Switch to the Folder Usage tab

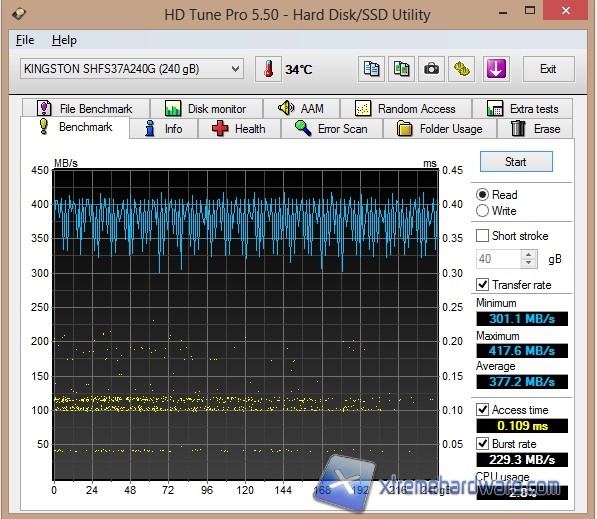[440, 129]
